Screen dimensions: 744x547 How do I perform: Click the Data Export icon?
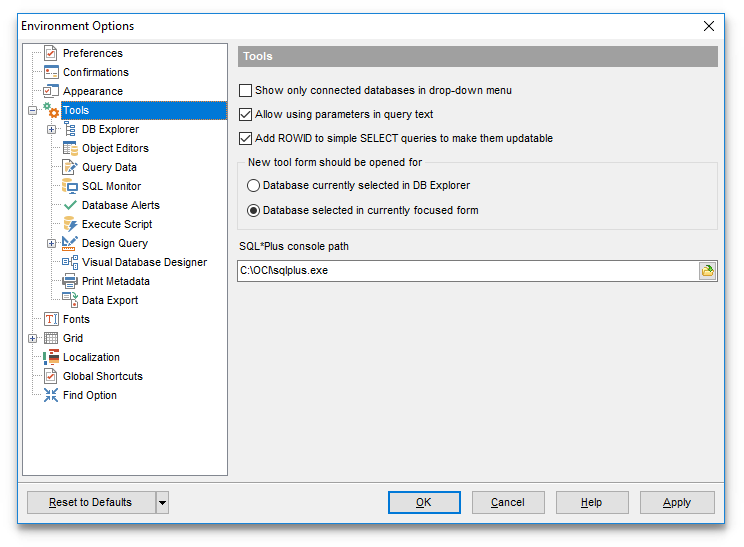pos(70,300)
